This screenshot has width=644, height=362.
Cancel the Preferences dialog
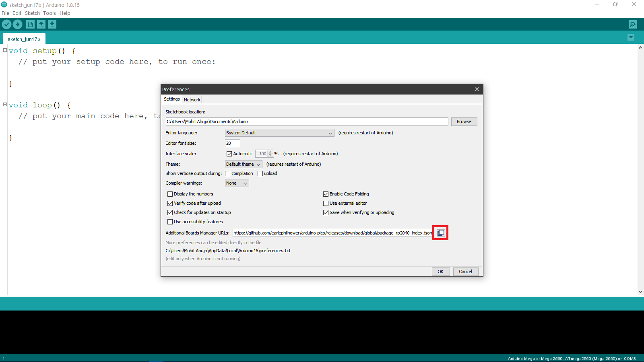coord(465,271)
